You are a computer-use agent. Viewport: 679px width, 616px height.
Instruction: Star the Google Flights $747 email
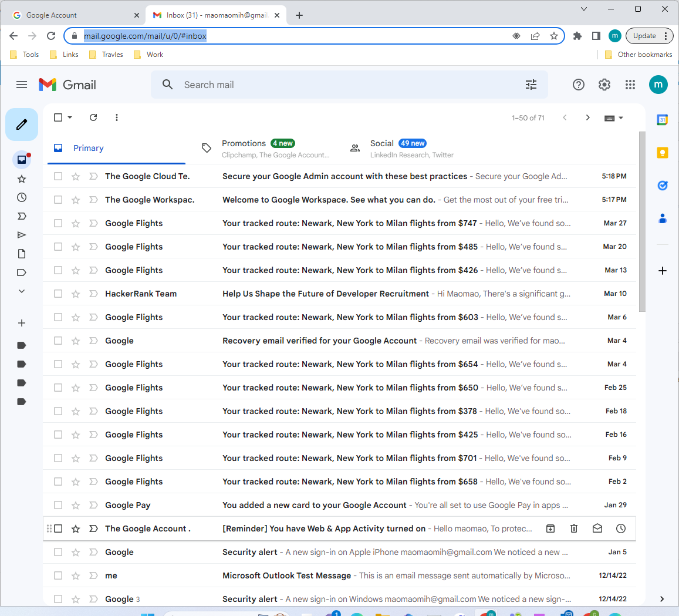pyautogui.click(x=76, y=223)
